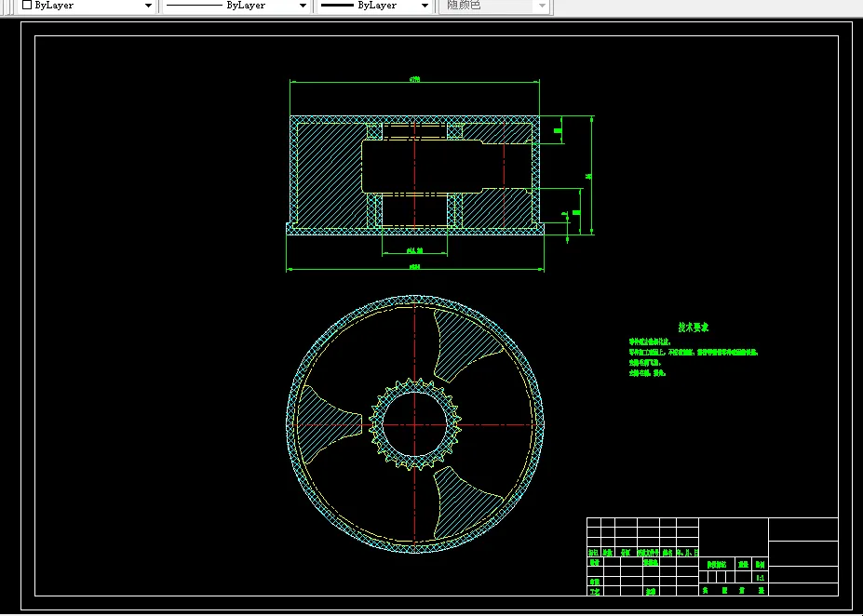Open the lineweight control ByLayer dropdown
Image resolution: width=863 pixels, height=616 pixels.
point(375,6)
